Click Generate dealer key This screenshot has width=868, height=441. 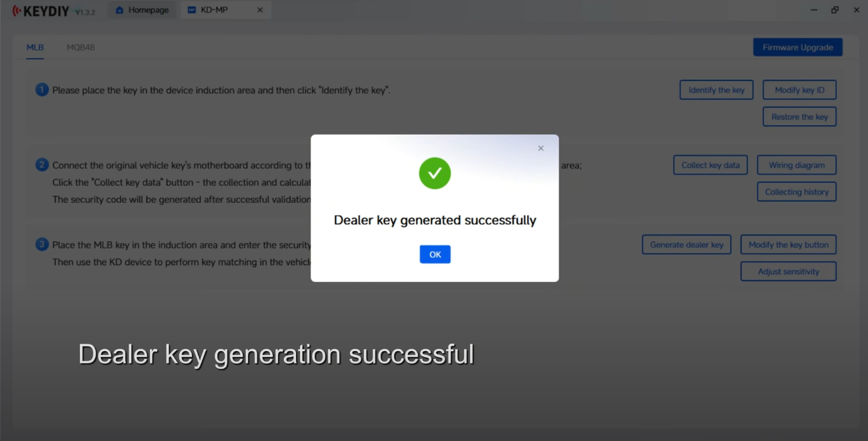tap(687, 244)
